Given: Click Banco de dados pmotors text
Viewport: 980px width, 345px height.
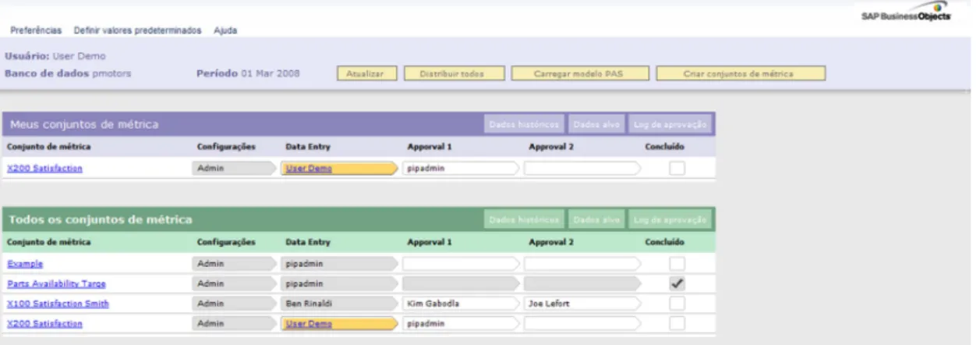Looking at the screenshot, I should click(x=68, y=74).
